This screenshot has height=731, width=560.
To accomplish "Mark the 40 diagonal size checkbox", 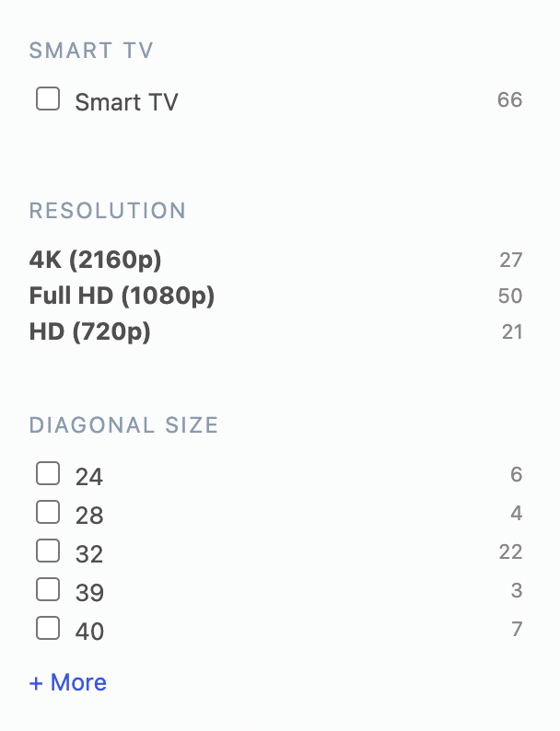I will click(x=48, y=629).
